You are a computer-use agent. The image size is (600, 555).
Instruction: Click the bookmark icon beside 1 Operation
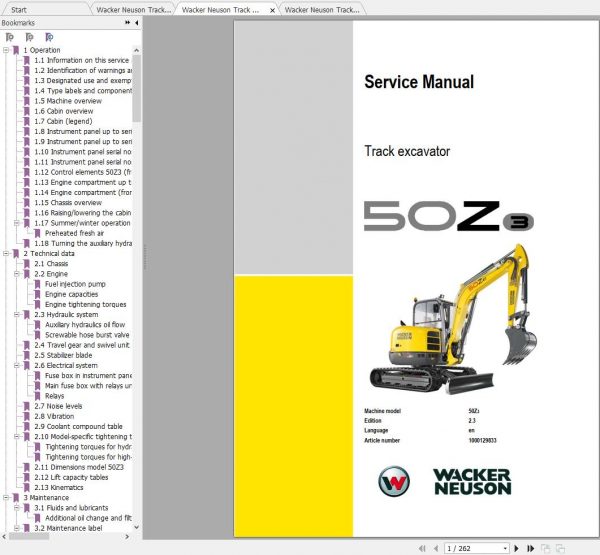(16, 50)
